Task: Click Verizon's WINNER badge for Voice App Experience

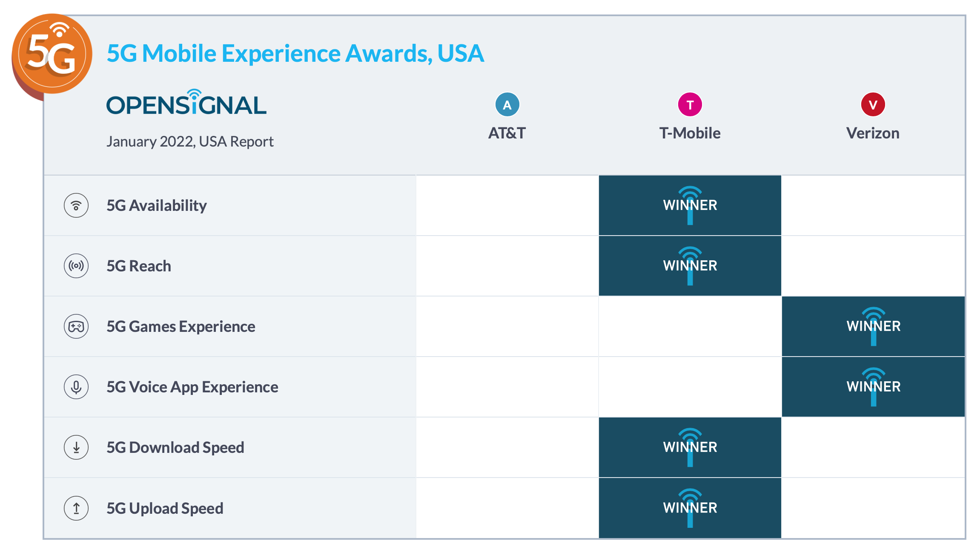Action: (873, 387)
